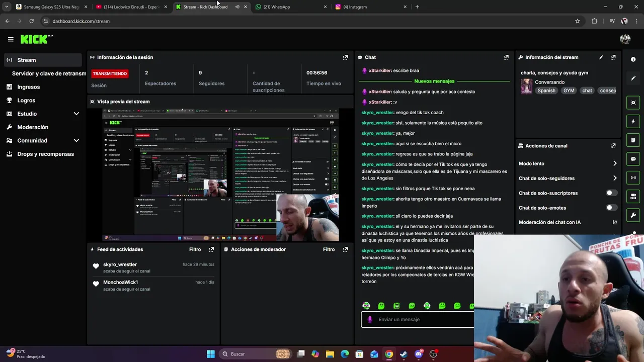Screen dimensions: 644x362
Task: Pick the first emote below chat
Action: tap(366, 306)
